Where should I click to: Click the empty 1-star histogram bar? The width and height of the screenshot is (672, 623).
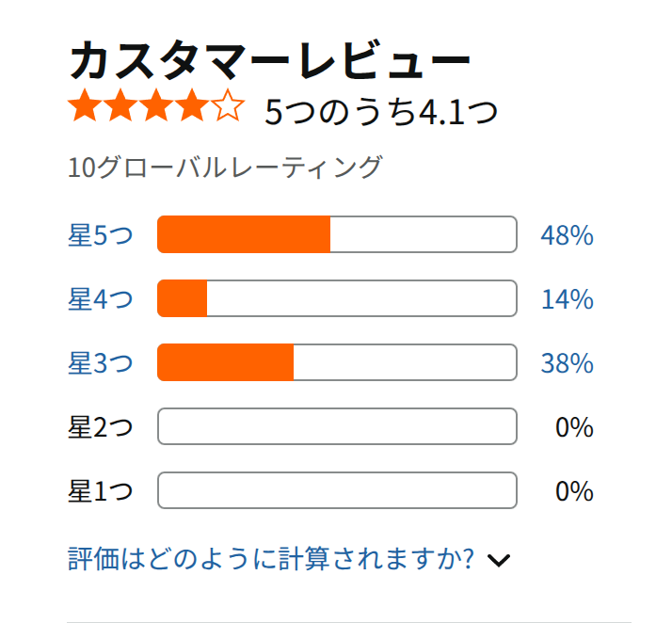point(337,490)
